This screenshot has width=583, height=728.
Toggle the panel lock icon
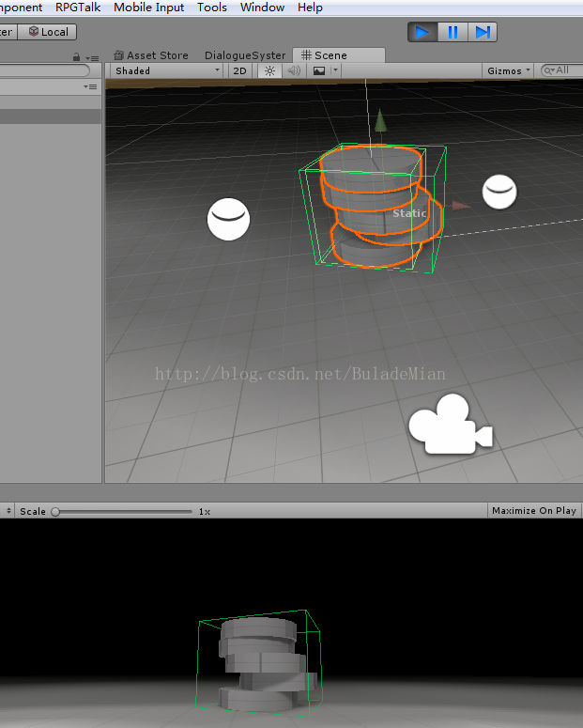coord(77,57)
